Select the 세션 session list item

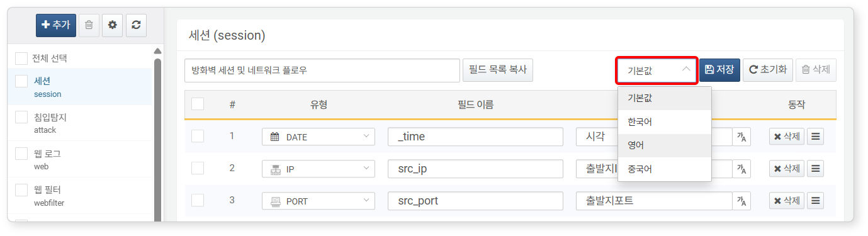coord(79,87)
